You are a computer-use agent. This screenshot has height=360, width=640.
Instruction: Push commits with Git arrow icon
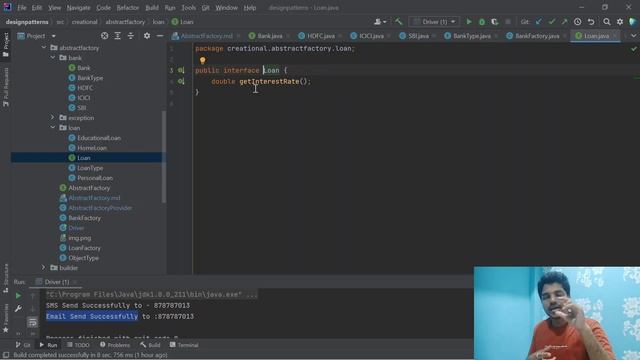pos(564,22)
